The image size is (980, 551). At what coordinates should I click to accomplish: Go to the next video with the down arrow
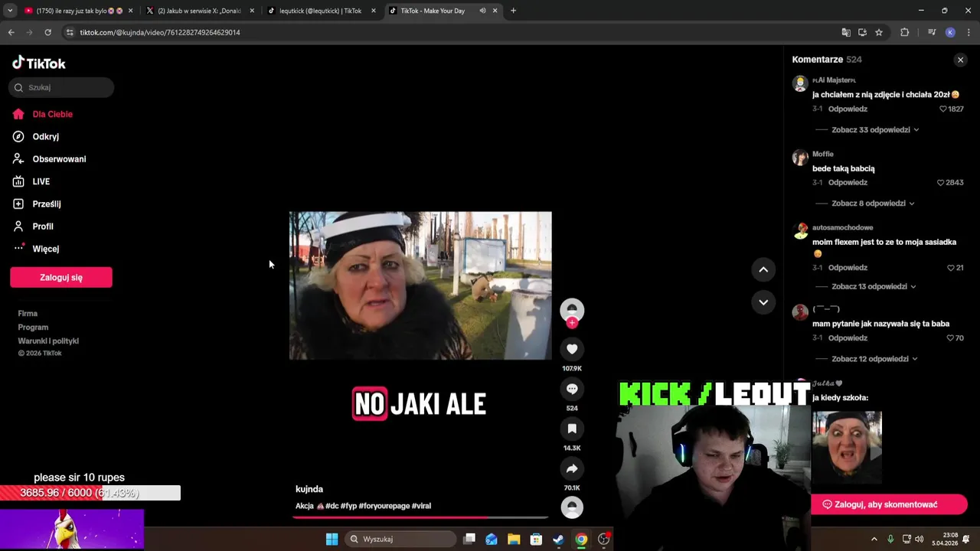point(763,302)
